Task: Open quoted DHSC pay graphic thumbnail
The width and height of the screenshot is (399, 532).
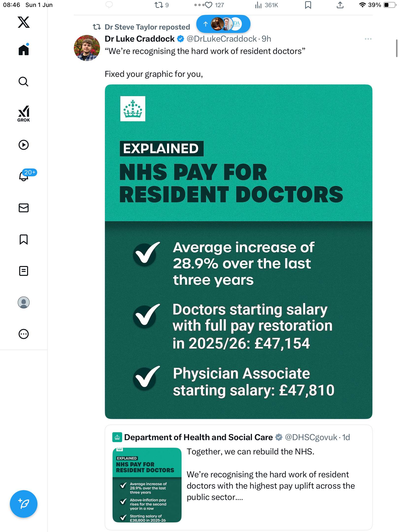Action: (147, 485)
